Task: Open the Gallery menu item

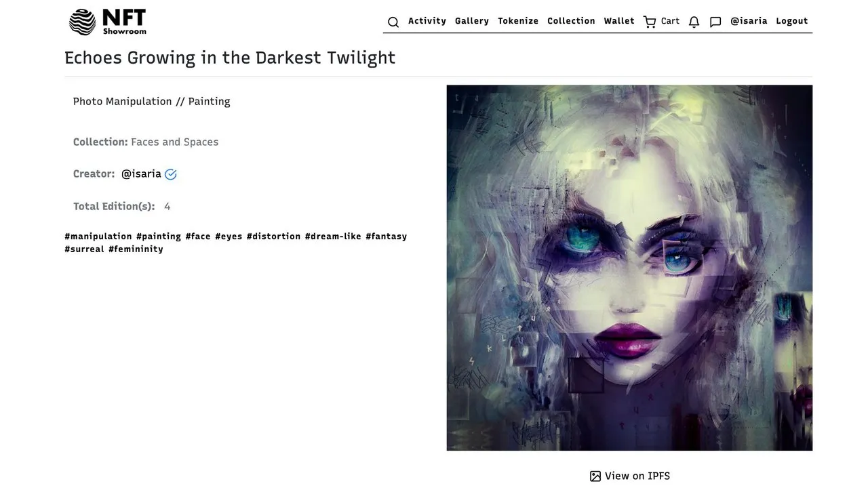Action: pyautogui.click(x=472, y=21)
